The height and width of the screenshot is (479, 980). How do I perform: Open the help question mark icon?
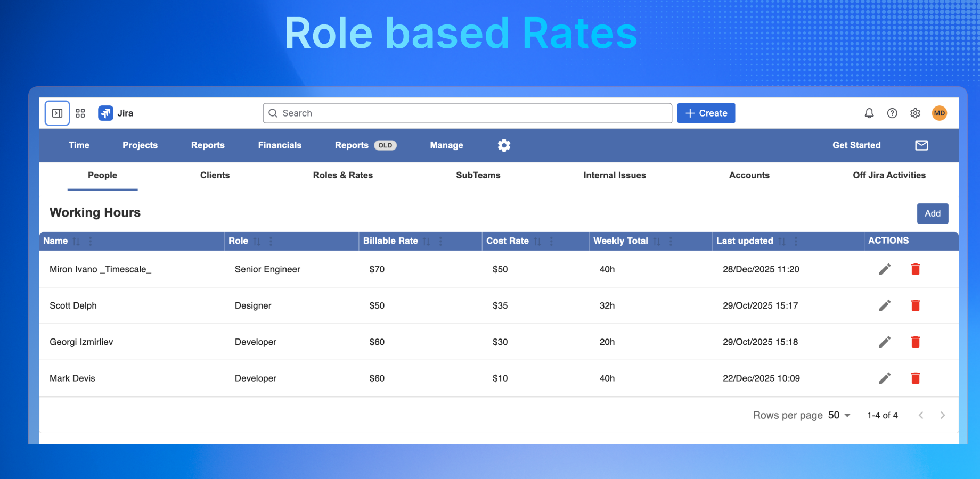click(892, 113)
